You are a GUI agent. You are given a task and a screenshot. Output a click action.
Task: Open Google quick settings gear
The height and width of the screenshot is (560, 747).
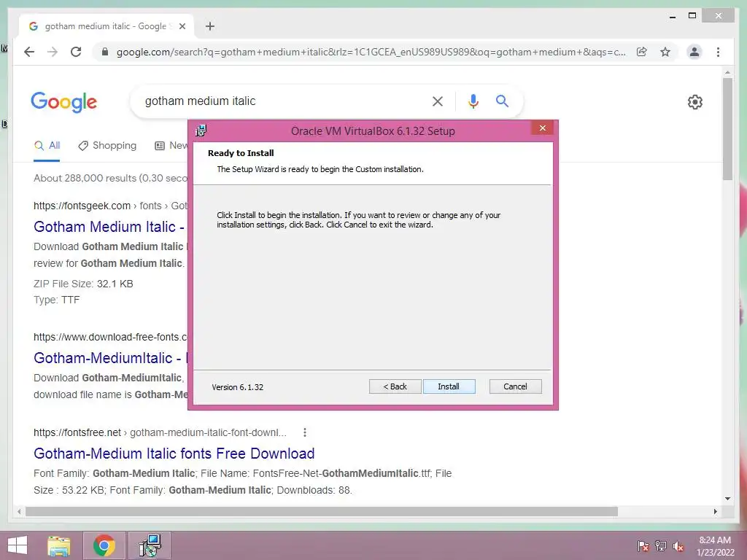695,102
